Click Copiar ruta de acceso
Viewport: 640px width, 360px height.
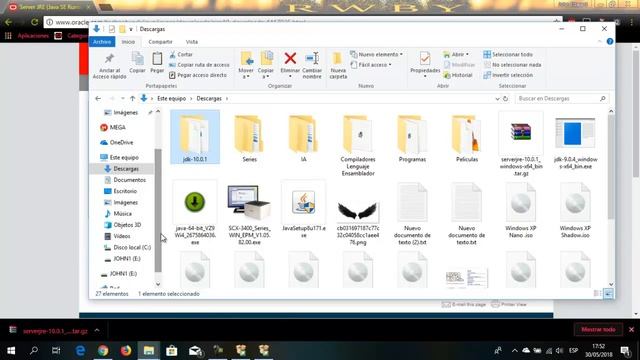[x=199, y=65]
